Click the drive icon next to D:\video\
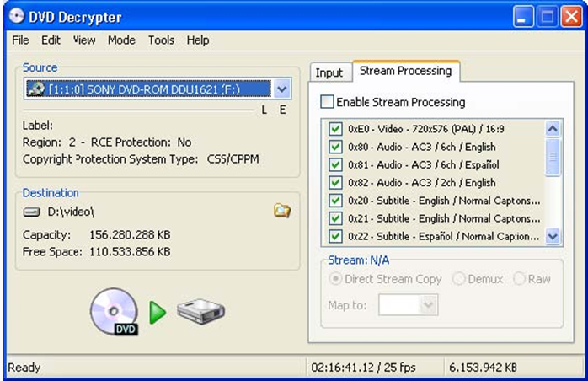Image resolution: width=588 pixels, height=381 pixels. [32, 212]
